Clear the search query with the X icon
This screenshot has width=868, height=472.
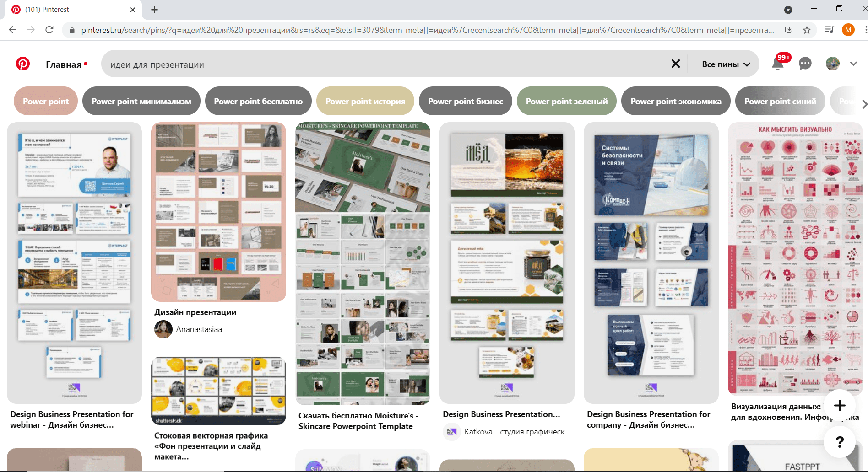click(x=676, y=64)
